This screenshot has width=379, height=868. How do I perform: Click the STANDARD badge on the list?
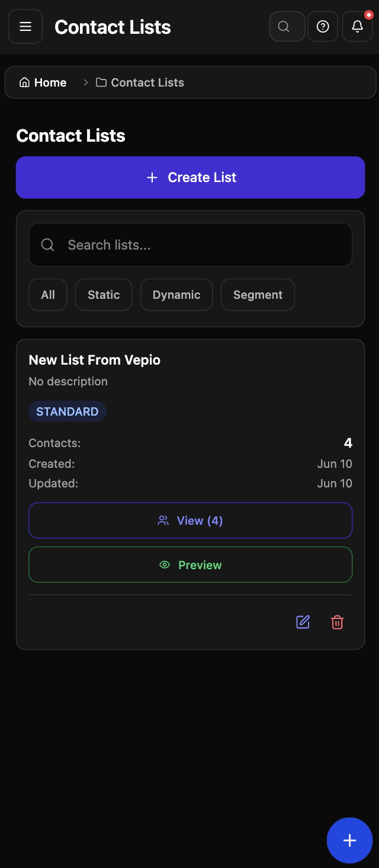coord(68,411)
